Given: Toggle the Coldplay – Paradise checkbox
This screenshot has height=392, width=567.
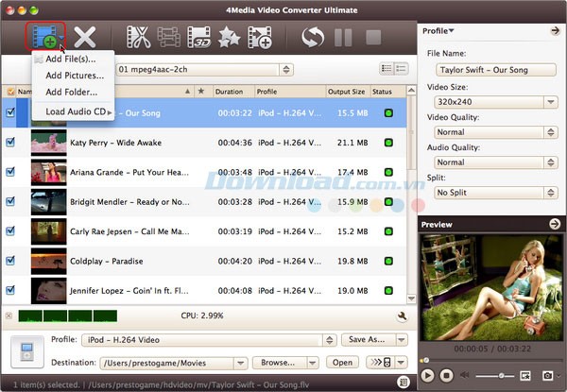Looking at the screenshot, I should point(11,261).
